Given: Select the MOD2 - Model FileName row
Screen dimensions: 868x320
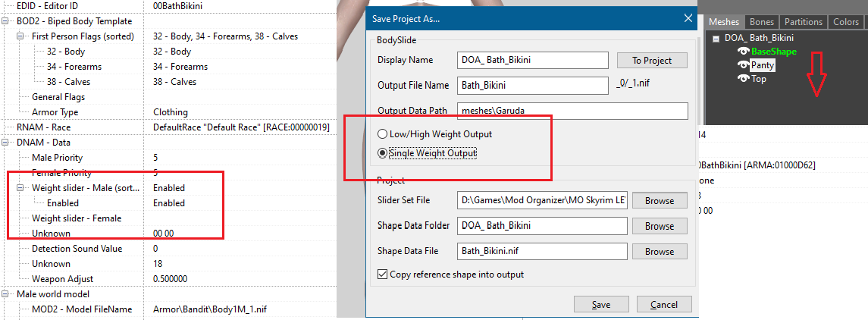Looking at the screenshot, I should (168, 309).
